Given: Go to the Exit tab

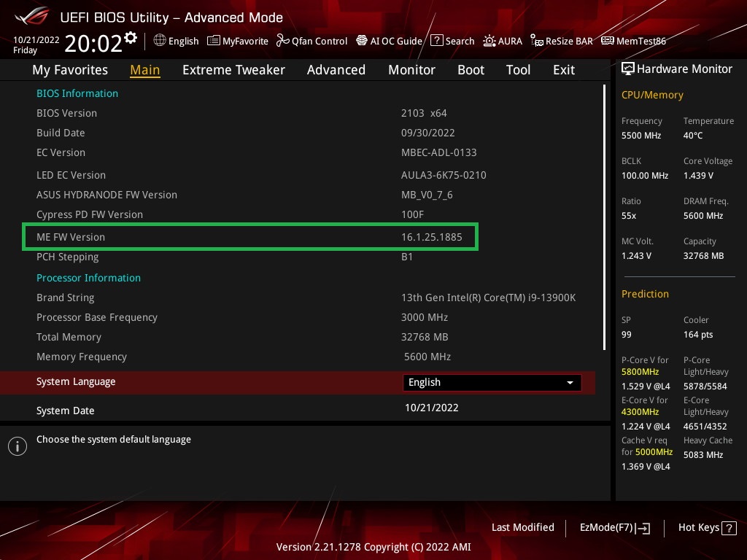Looking at the screenshot, I should point(564,70).
